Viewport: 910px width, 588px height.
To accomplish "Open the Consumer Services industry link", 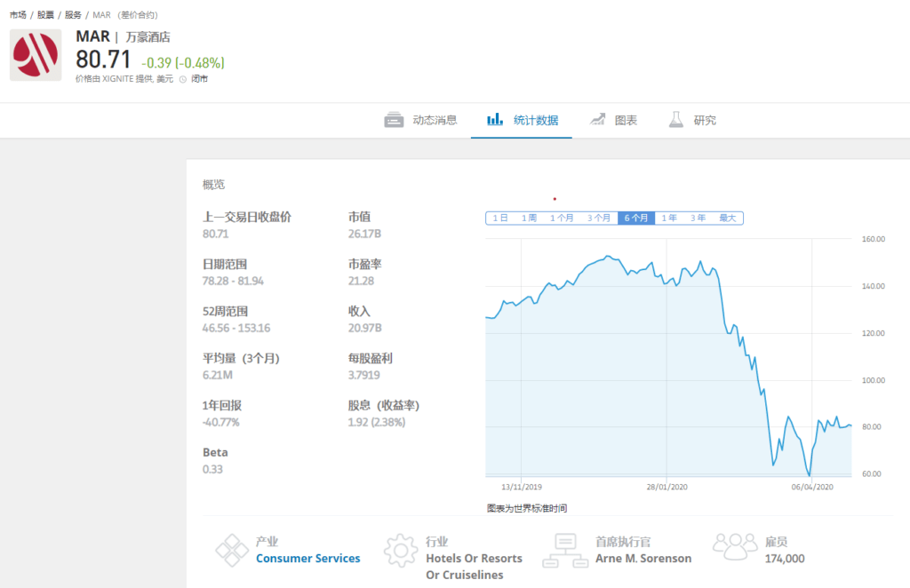I will [308, 559].
